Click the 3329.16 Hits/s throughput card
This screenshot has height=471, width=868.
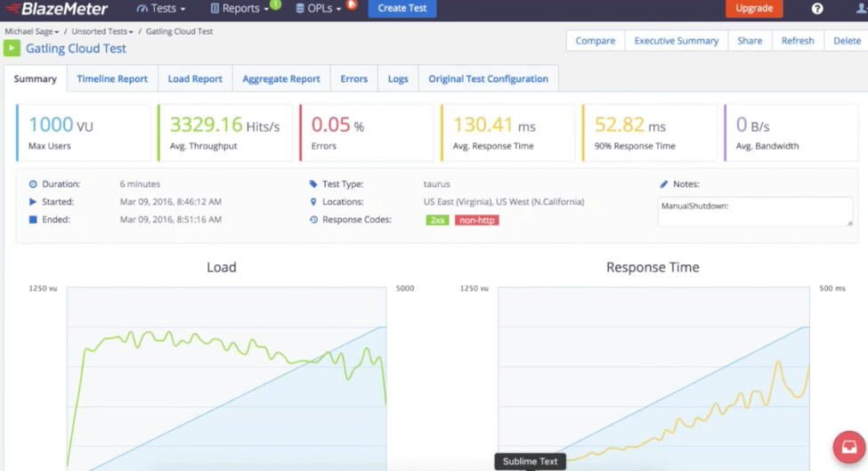(224, 133)
